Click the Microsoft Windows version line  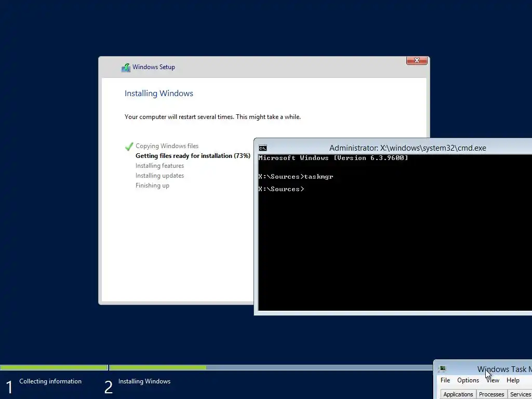click(333, 158)
